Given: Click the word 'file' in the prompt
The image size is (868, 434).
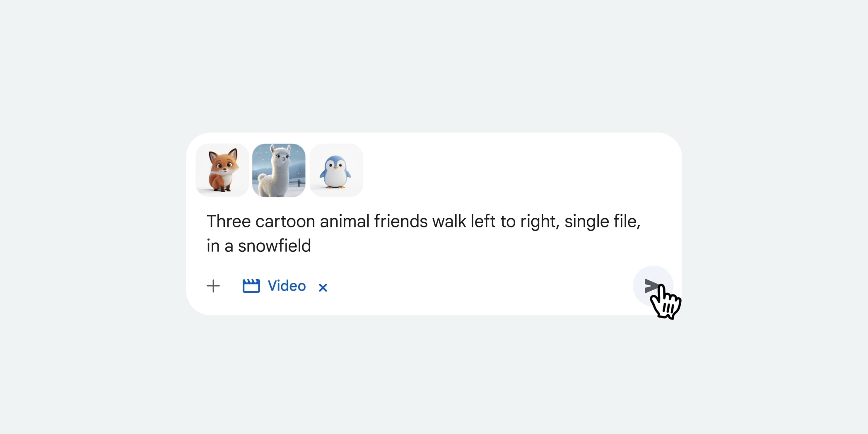Looking at the screenshot, I should click(x=625, y=221).
